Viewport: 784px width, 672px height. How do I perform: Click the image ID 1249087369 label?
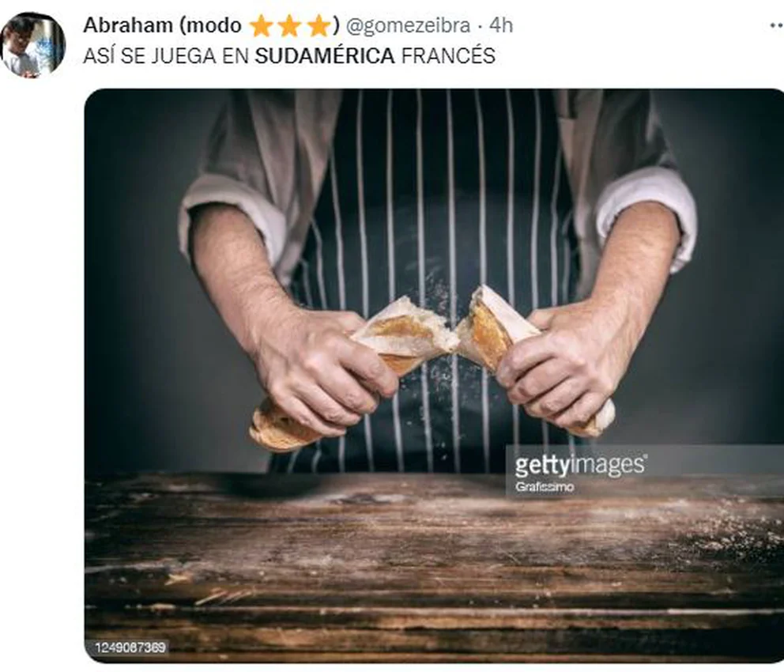pyautogui.click(x=130, y=647)
